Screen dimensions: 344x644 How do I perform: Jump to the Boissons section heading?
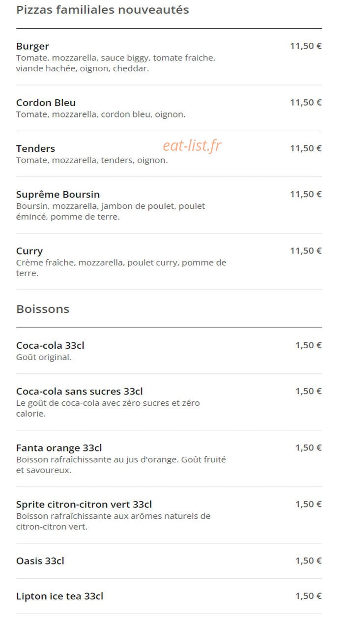(x=43, y=309)
